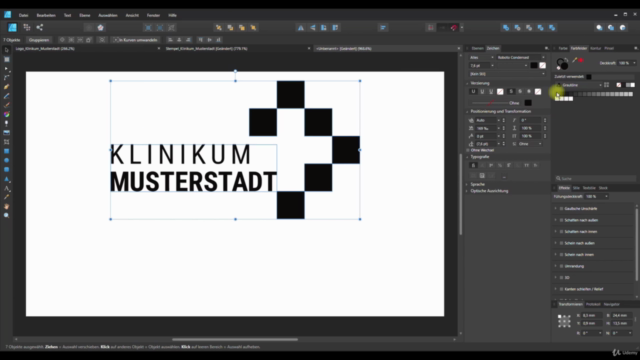Click the swatch grid view icon beside Grautöne
The height and width of the screenshot is (360, 640).
(x=607, y=85)
